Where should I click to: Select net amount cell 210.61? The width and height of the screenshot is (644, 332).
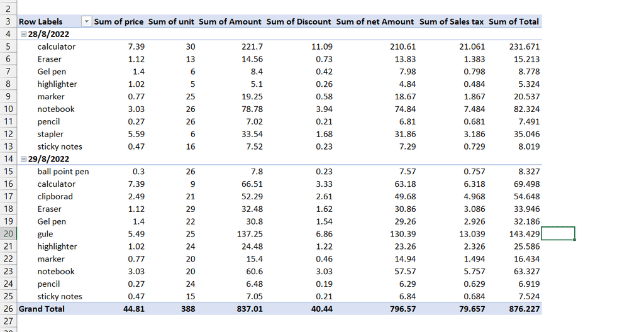click(402, 47)
